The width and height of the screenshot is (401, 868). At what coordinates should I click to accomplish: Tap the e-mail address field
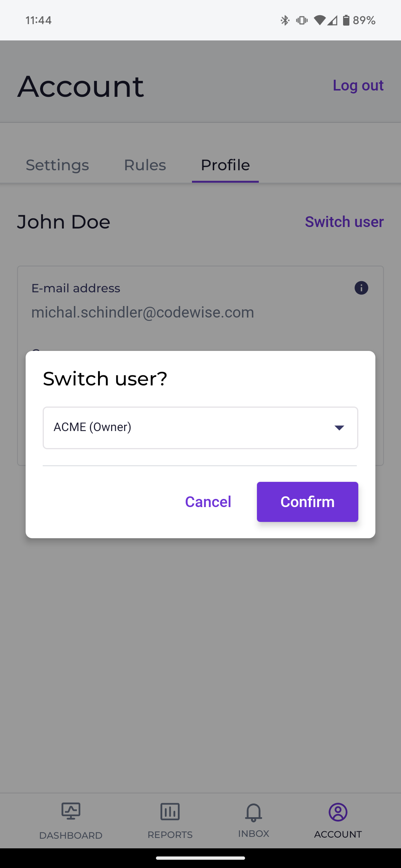pos(143,312)
